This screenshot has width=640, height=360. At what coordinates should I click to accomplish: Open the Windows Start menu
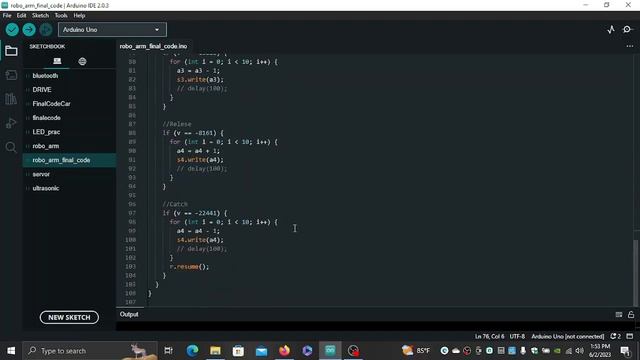[11, 351]
